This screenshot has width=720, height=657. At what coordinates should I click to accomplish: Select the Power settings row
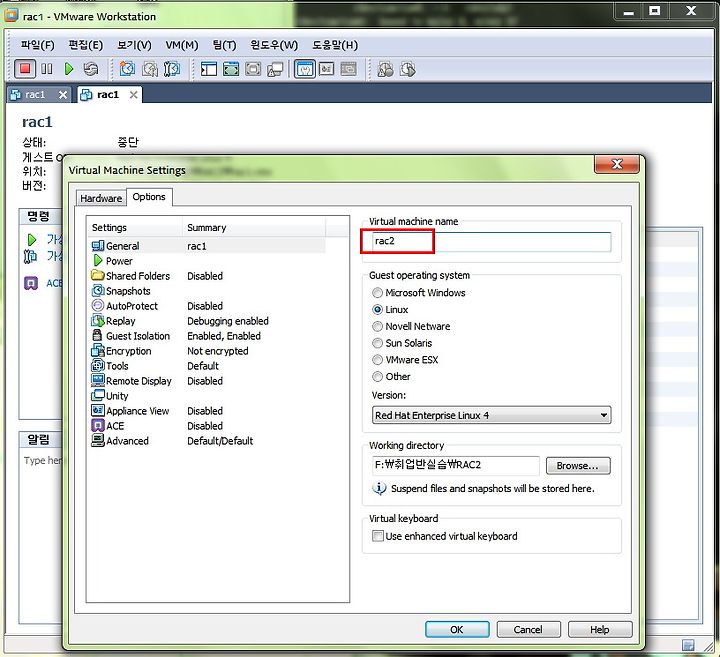click(208, 261)
